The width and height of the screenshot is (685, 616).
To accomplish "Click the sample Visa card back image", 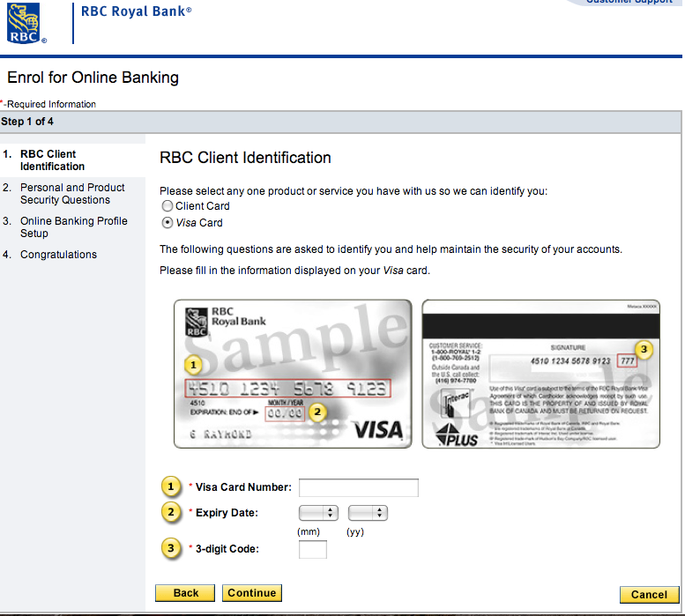I will coord(540,374).
